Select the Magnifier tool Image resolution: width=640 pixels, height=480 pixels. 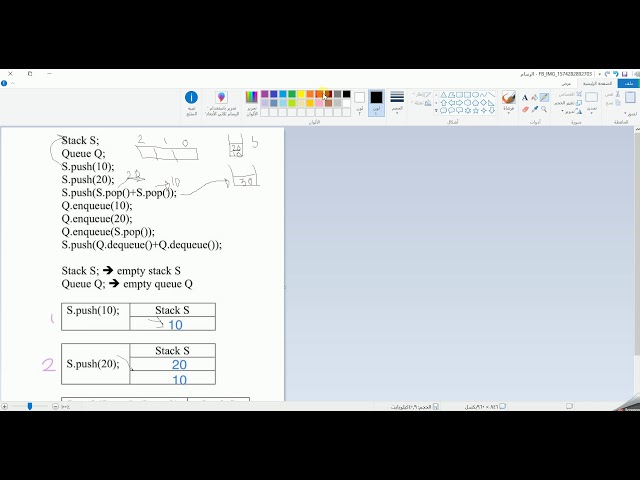click(x=544, y=109)
